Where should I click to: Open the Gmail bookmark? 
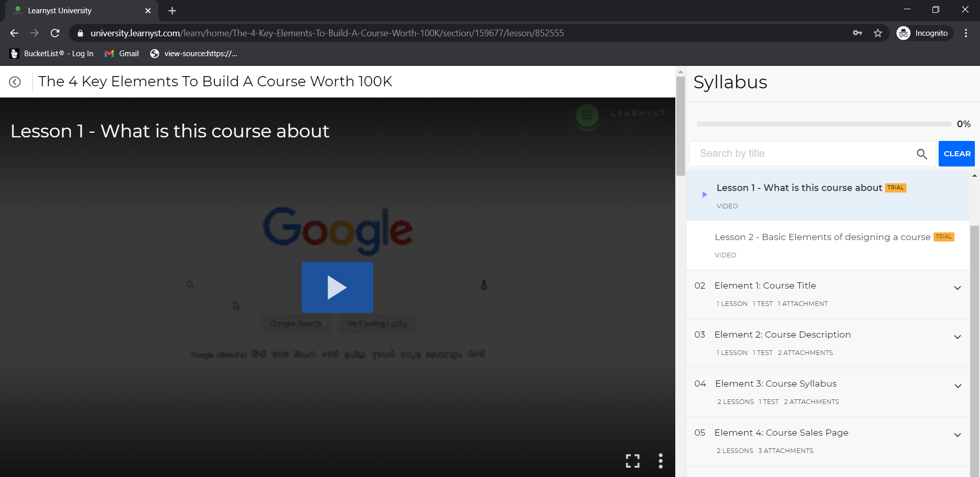(121, 54)
